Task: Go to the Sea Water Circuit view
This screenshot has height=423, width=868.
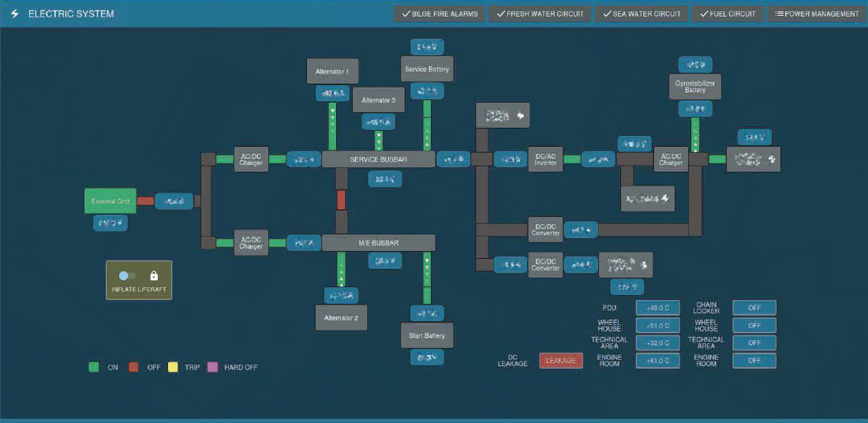Action: coord(642,14)
